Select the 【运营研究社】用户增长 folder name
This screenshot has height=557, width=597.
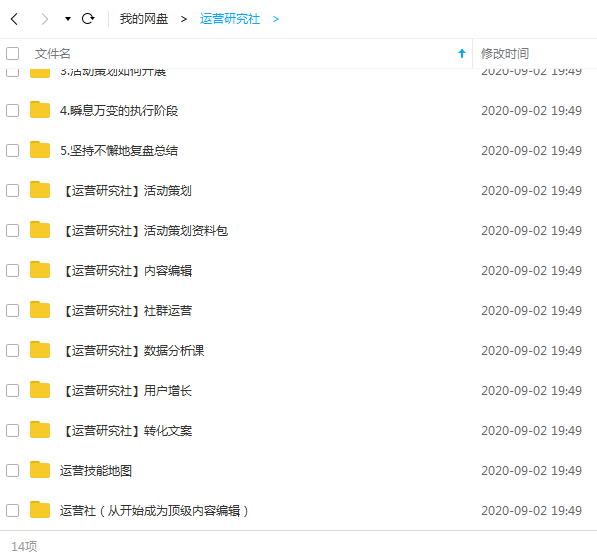[x=126, y=391]
